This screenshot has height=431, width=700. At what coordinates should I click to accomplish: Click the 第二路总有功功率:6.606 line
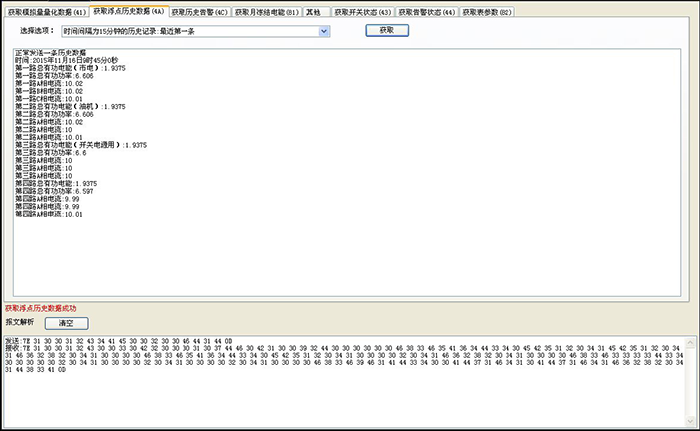point(54,114)
